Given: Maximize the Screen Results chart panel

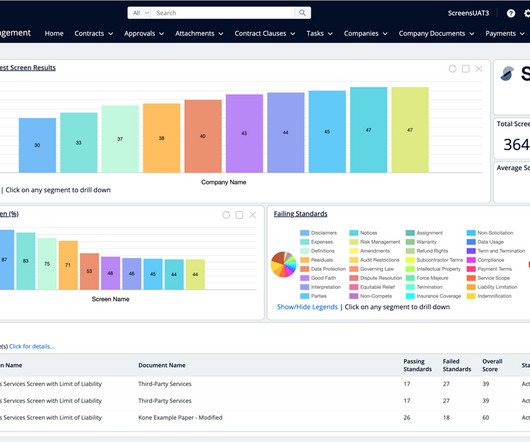Looking at the screenshot, I should [x=465, y=69].
